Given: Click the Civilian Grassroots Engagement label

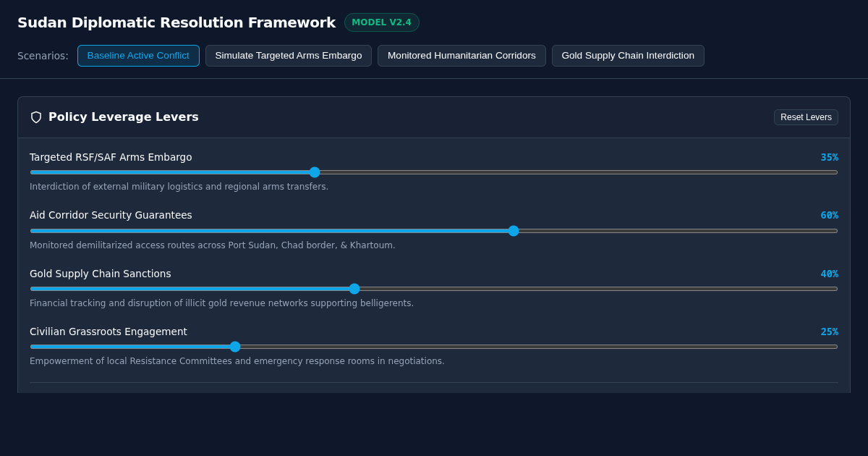Looking at the screenshot, I should [109, 332].
